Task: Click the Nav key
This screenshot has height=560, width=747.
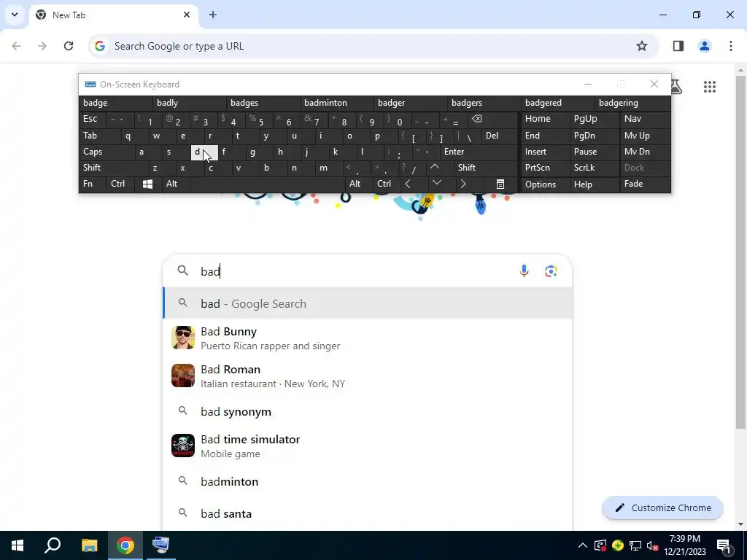Action: [646, 119]
